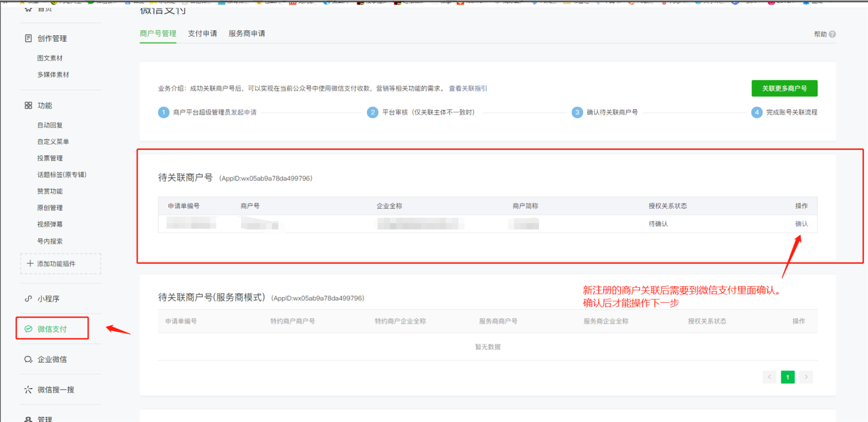Click step 4 完成账号关联流程

[x=791, y=112]
